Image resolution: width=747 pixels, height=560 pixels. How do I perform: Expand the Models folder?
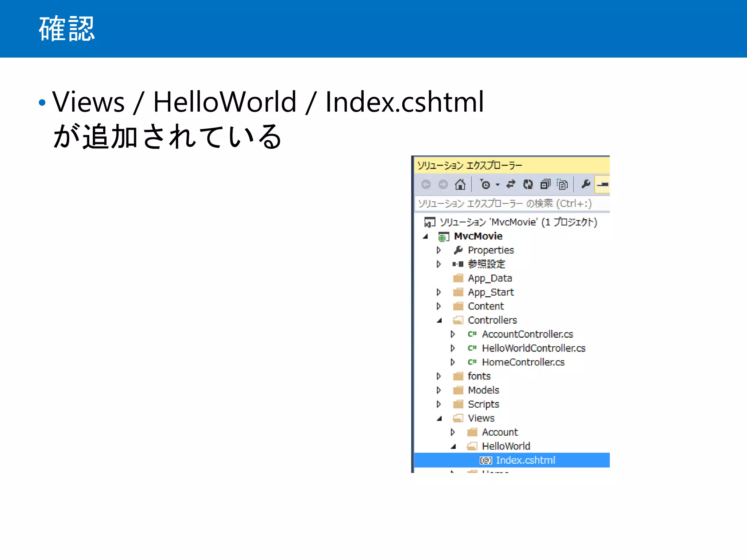click(439, 390)
